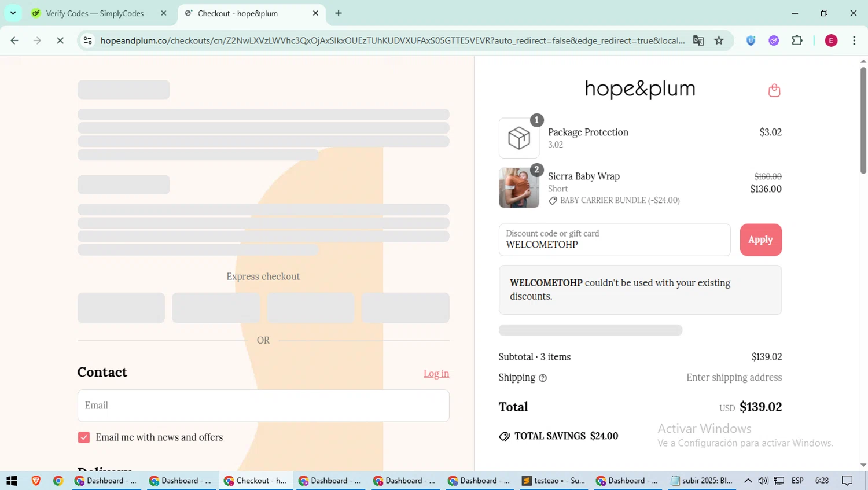Click the Subtotal 3 items label

535,357
